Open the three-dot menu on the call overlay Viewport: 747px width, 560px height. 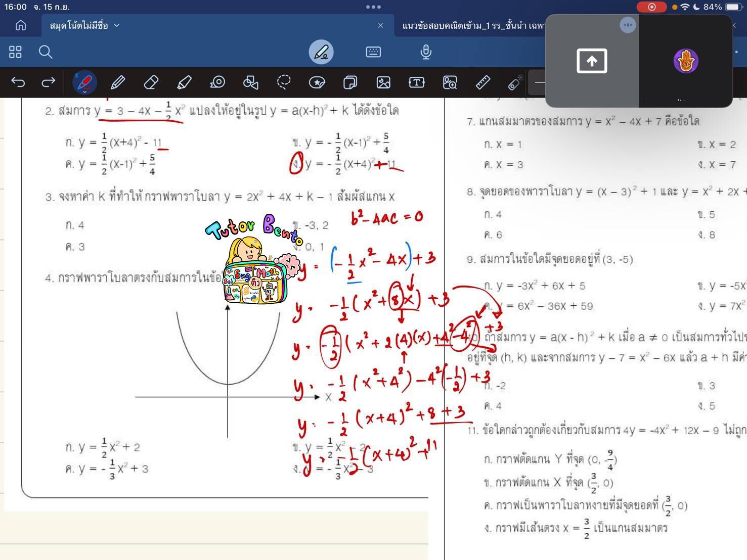(x=628, y=25)
